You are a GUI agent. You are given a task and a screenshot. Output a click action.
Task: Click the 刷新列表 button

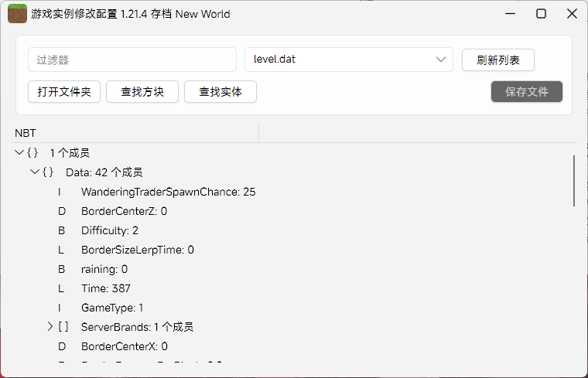(x=498, y=60)
